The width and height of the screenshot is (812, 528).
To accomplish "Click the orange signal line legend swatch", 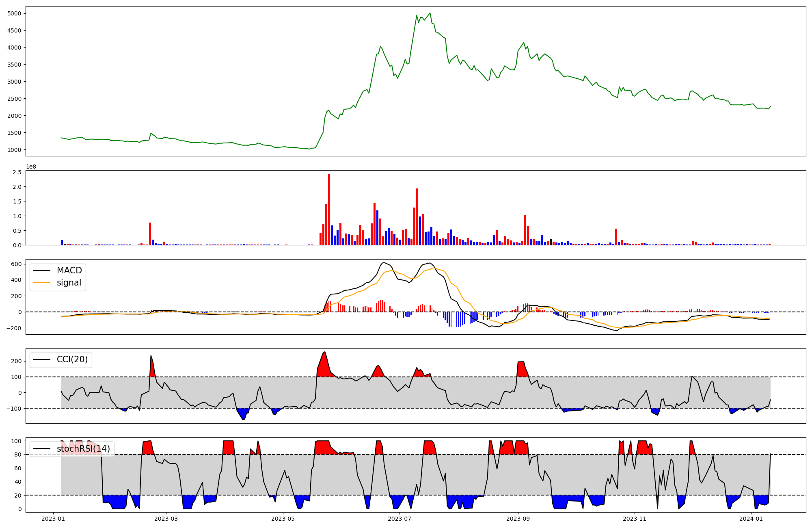I will [41, 283].
